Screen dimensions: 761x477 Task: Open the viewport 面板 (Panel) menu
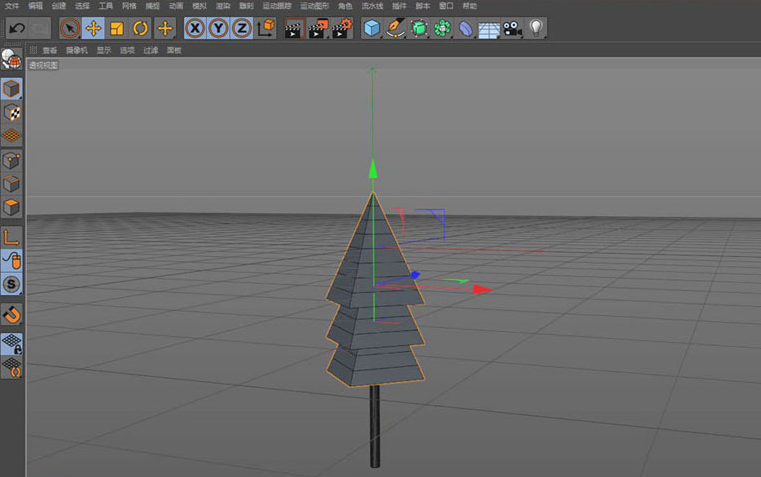(174, 50)
